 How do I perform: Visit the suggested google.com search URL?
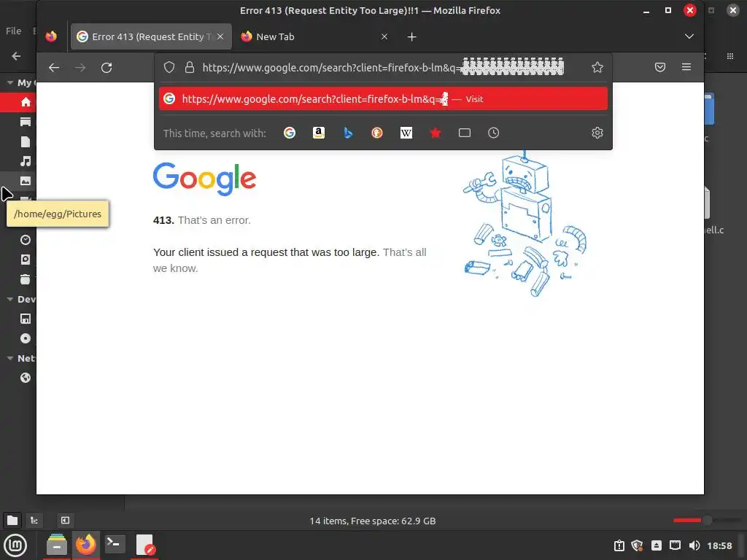click(x=383, y=98)
